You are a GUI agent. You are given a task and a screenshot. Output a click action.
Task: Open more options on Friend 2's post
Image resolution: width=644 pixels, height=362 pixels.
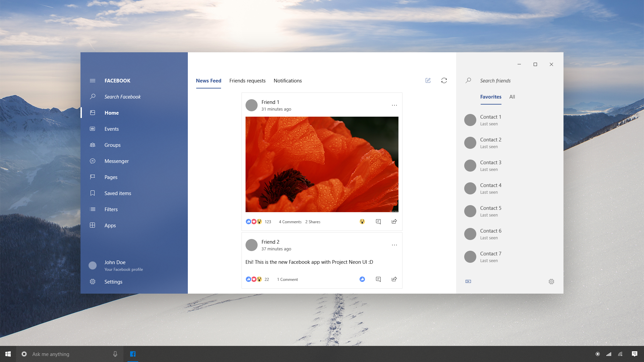pos(394,245)
